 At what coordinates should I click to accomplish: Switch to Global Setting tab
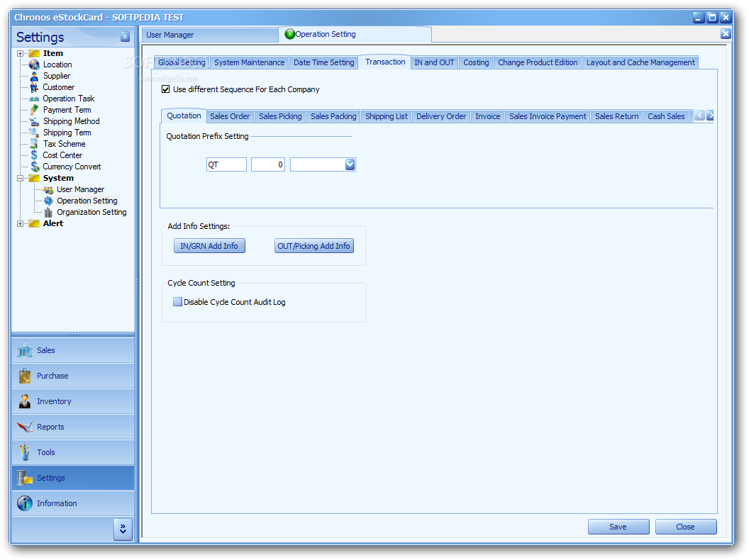182,62
